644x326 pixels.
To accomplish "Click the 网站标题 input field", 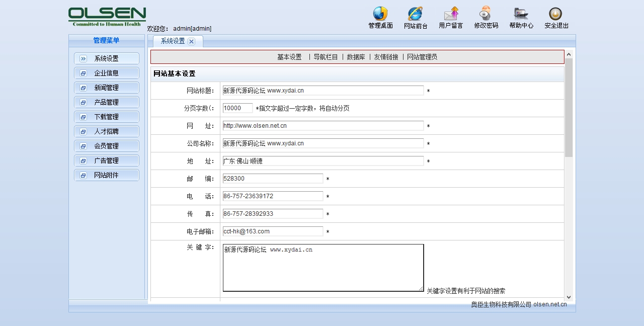I will point(323,91).
